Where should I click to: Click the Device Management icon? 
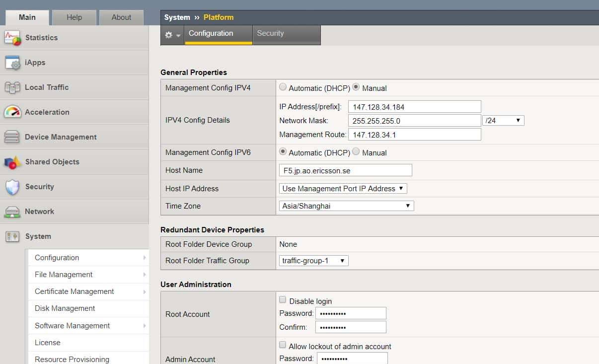[x=12, y=137]
